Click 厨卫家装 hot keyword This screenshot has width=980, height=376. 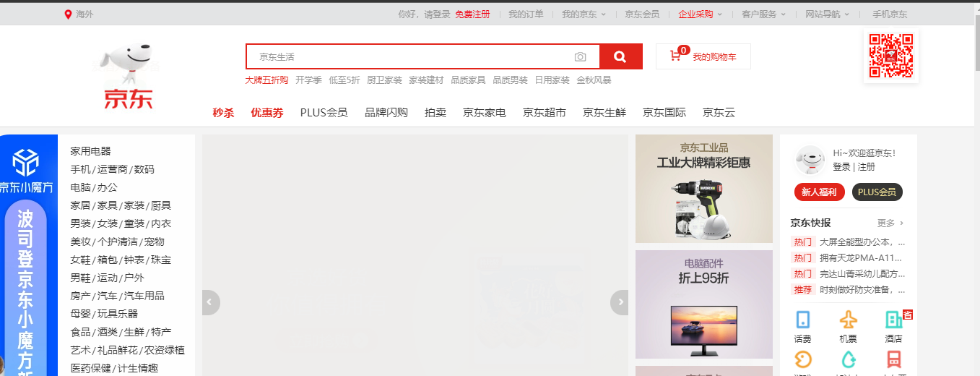(x=384, y=80)
